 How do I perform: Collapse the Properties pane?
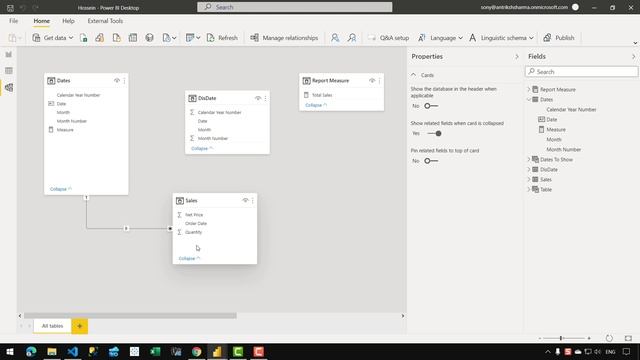(x=517, y=57)
